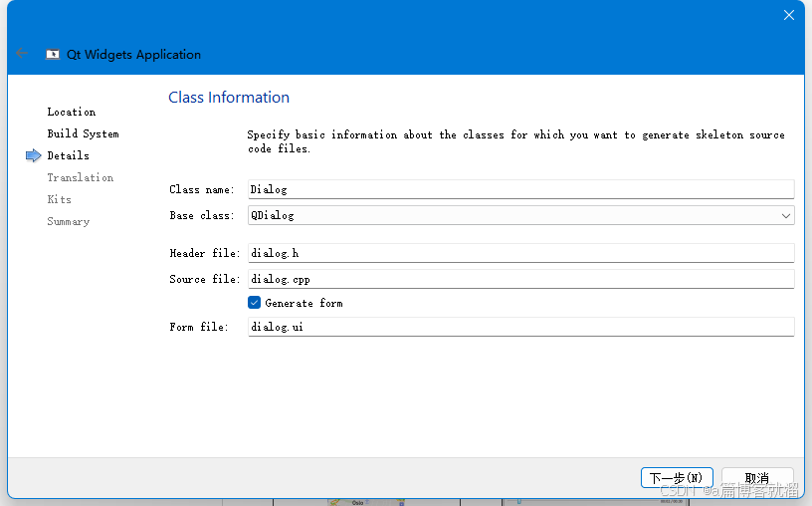The image size is (812, 506).
Task: Open the Base class dropdown arrow
Action: [785, 216]
